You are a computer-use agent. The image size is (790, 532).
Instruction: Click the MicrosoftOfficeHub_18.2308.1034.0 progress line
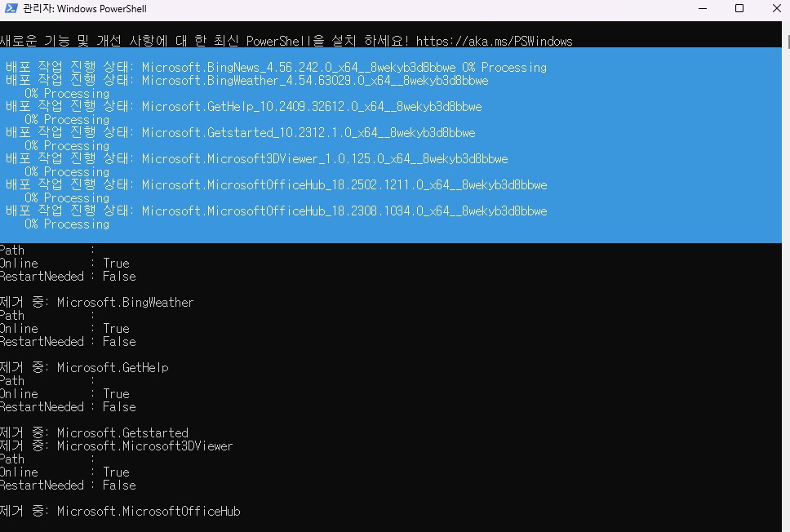tap(276, 211)
